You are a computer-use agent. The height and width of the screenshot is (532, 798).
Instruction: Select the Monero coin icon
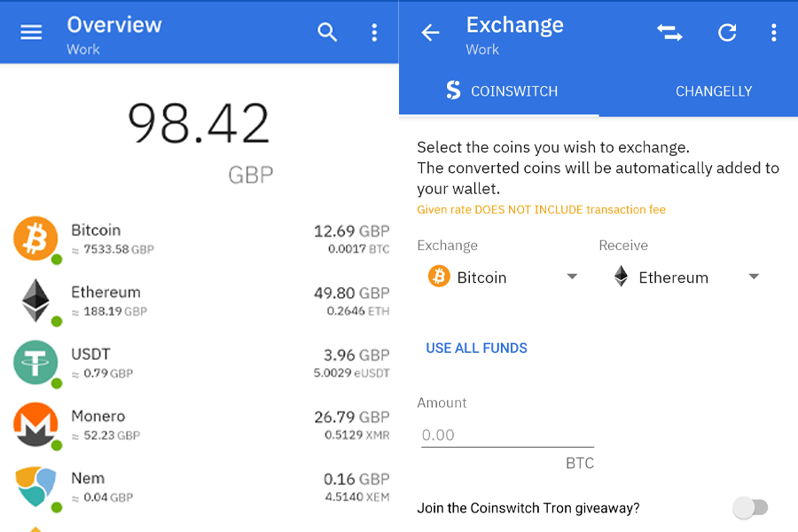click(36, 425)
